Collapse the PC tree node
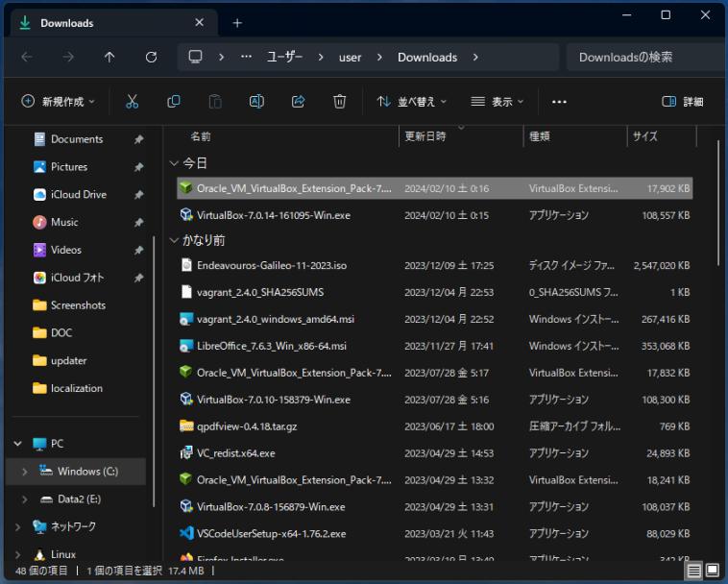 tap(17, 444)
